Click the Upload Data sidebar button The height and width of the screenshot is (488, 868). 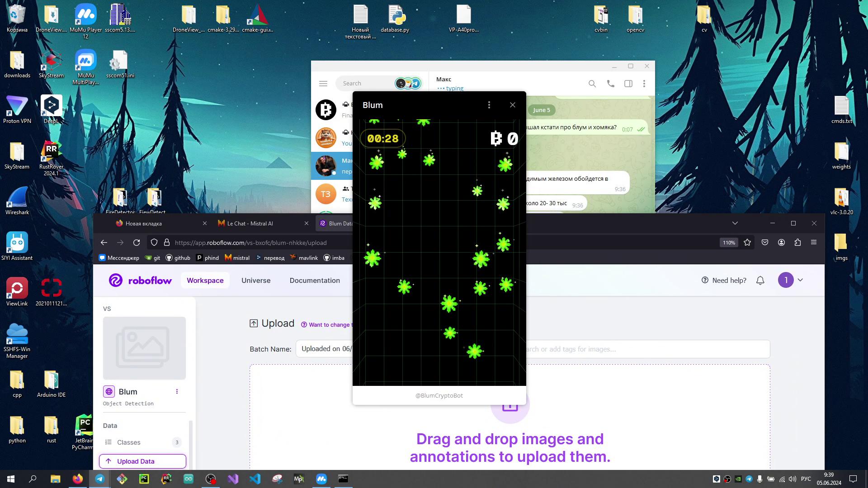(142, 461)
